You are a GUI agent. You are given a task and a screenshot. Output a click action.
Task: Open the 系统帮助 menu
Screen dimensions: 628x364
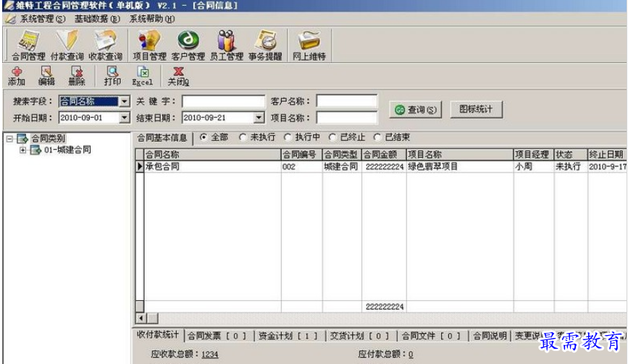[x=152, y=19]
